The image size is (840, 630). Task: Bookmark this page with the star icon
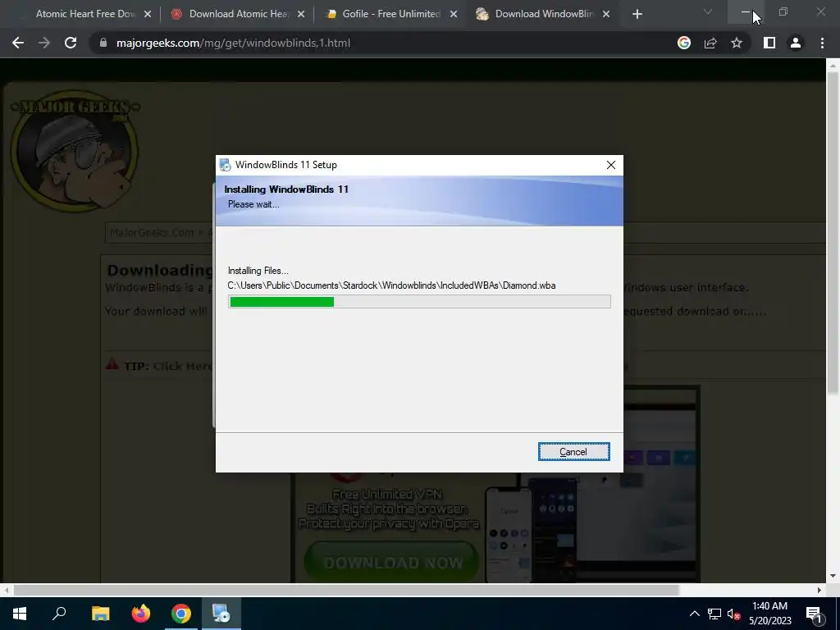pyautogui.click(x=737, y=43)
